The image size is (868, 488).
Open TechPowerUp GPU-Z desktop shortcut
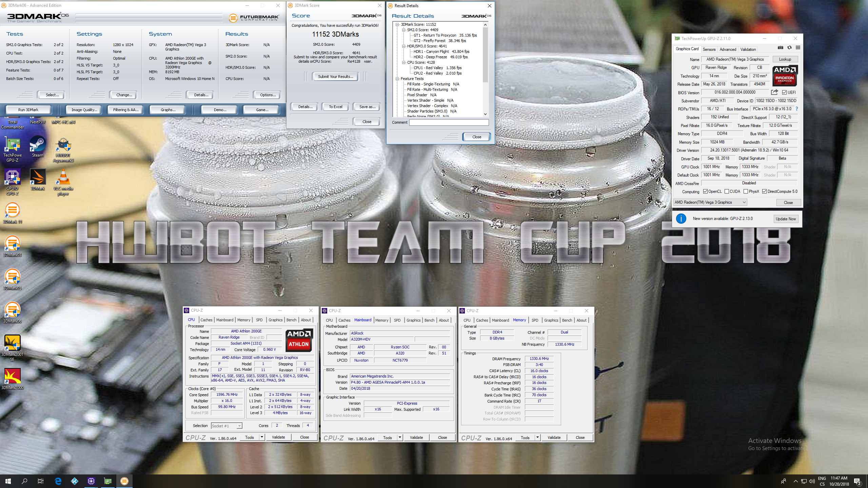coord(12,149)
